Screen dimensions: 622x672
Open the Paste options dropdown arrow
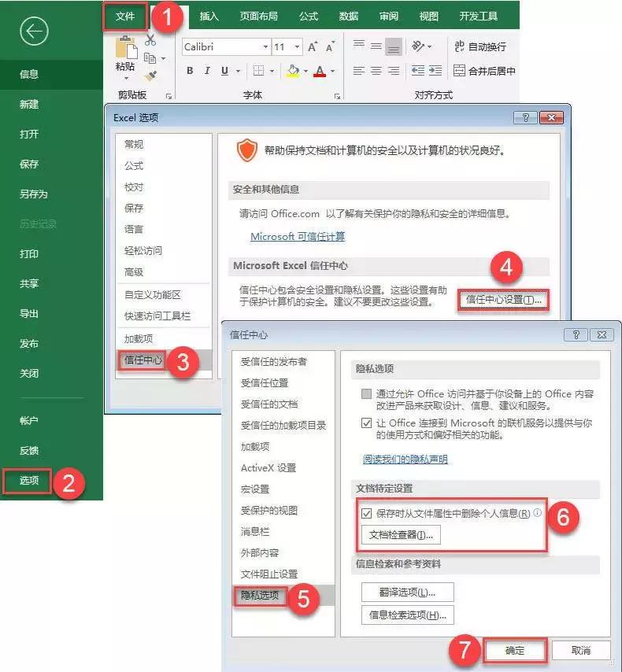[x=126, y=79]
